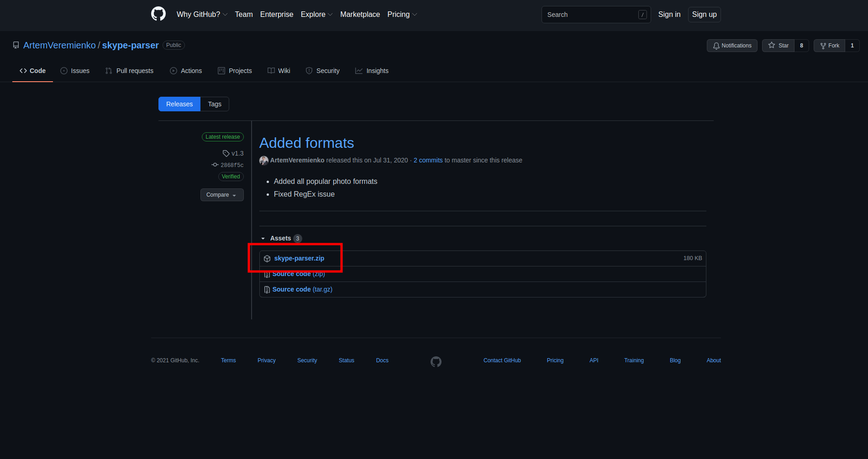
Task: Download Source code (tar.gz)
Action: pyautogui.click(x=302, y=289)
